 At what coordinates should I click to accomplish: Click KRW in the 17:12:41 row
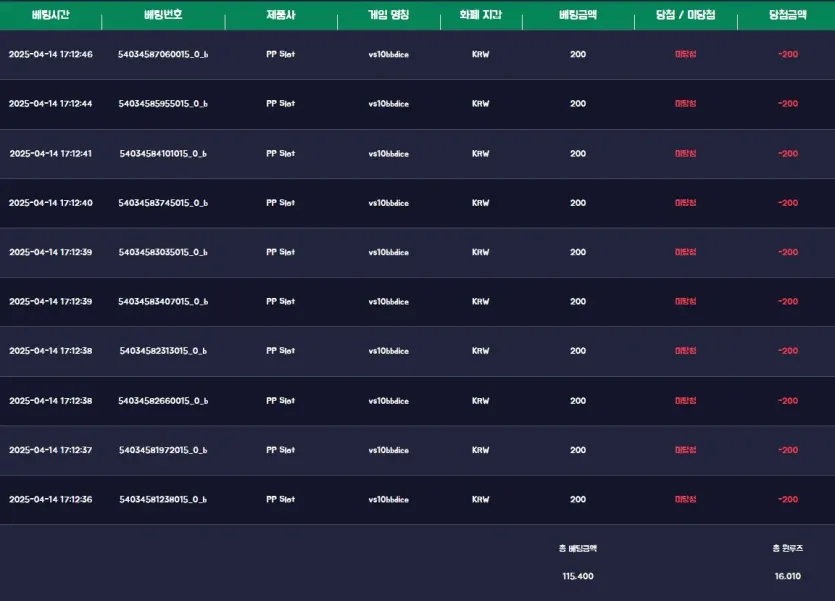point(480,154)
